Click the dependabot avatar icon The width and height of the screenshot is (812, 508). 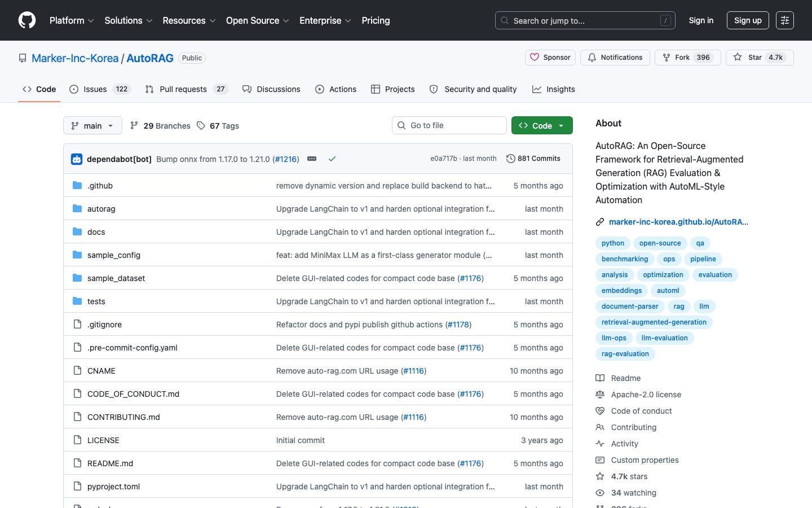click(x=77, y=159)
